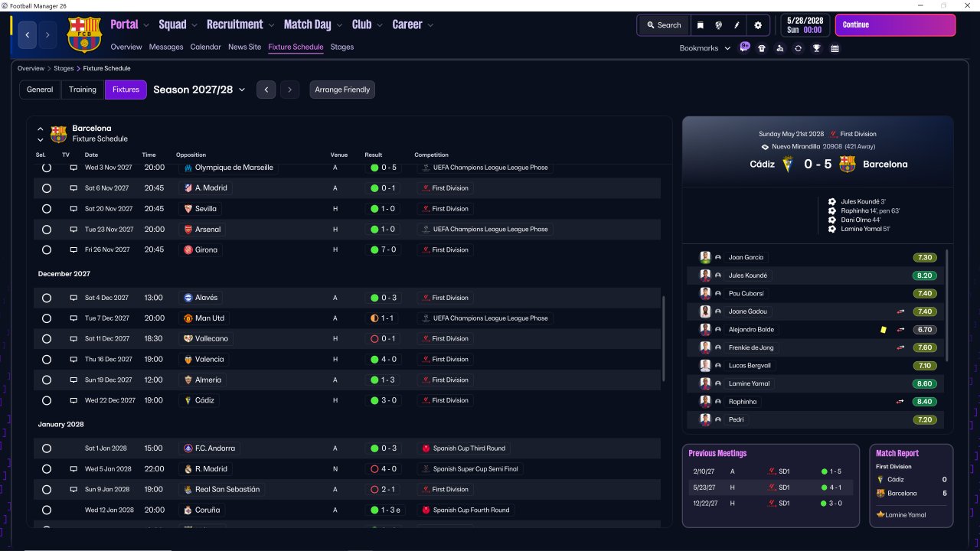The image size is (980, 551).
Task: Click the calendar icon in bookmarks bar
Action: click(x=835, y=48)
